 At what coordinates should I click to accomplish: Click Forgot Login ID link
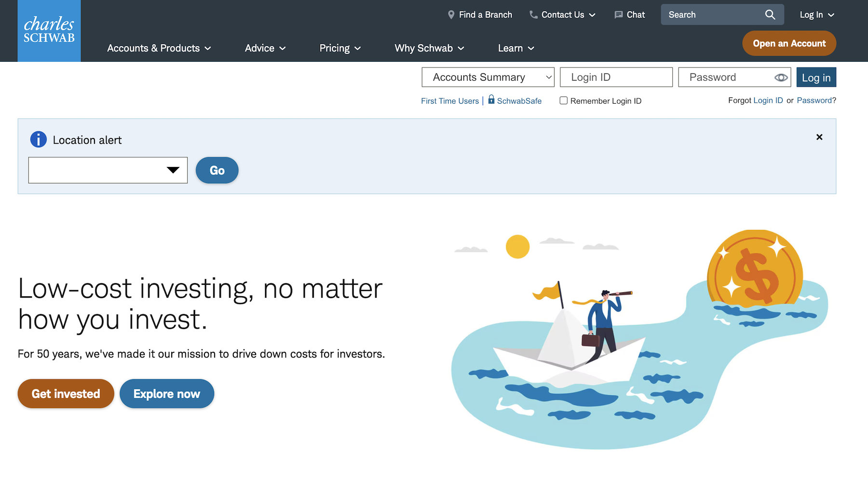[x=768, y=100]
